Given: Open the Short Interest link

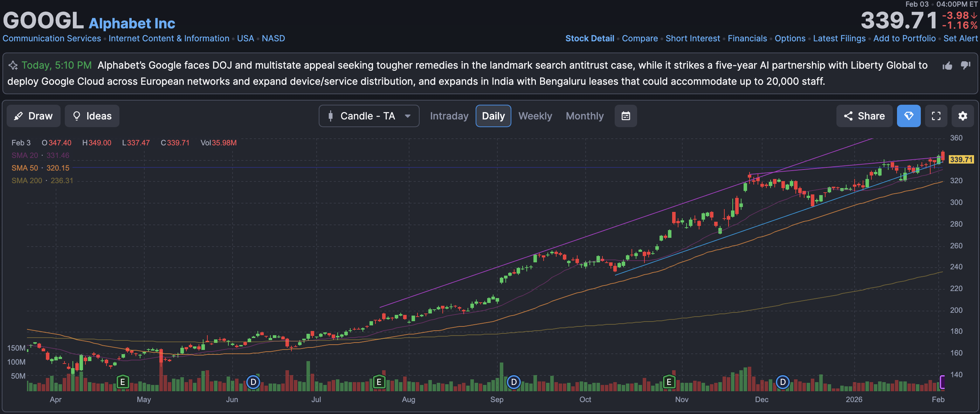Looking at the screenshot, I should [692, 39].
